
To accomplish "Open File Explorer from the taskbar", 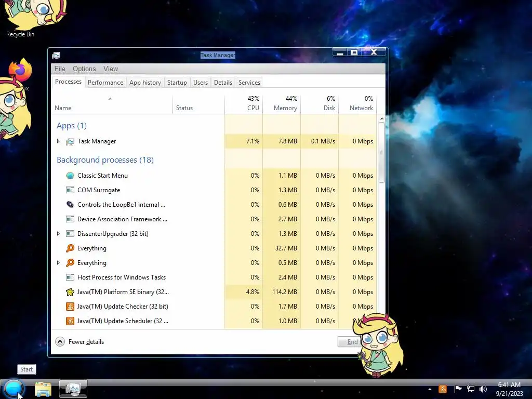I will [x=43, y=389].
